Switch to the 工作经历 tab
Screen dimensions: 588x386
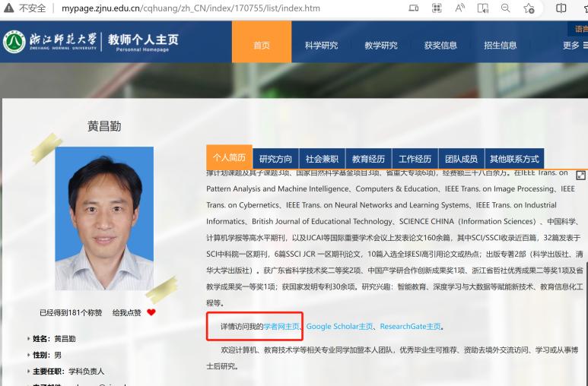(x=415, y=159)
